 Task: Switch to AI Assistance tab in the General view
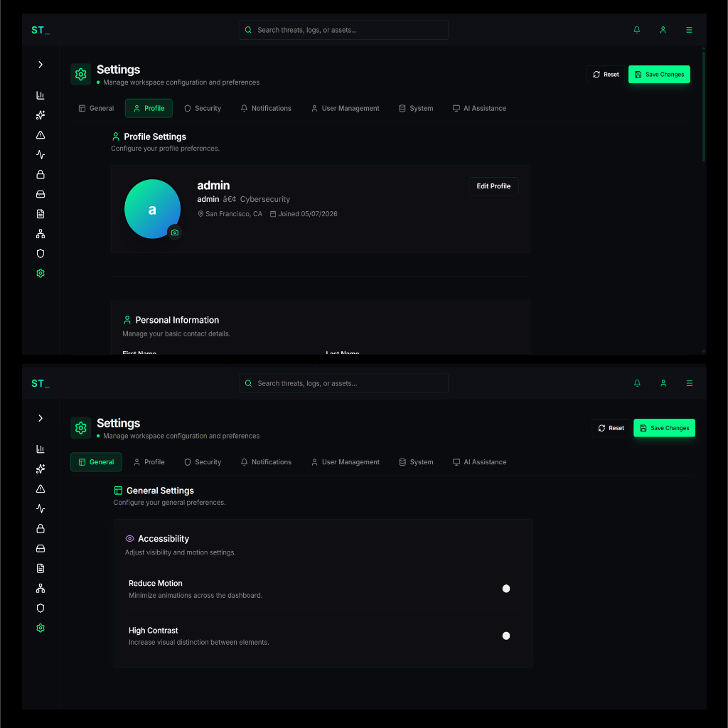(x=479, y=462)
